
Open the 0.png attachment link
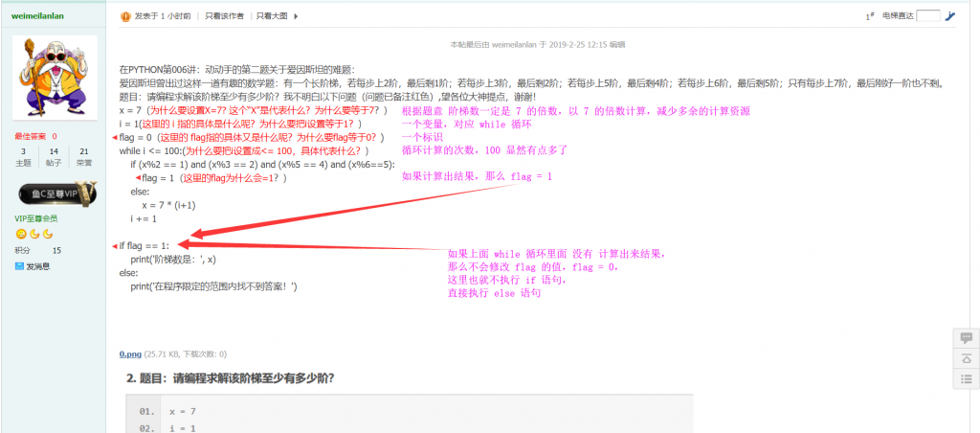point(130,354)
